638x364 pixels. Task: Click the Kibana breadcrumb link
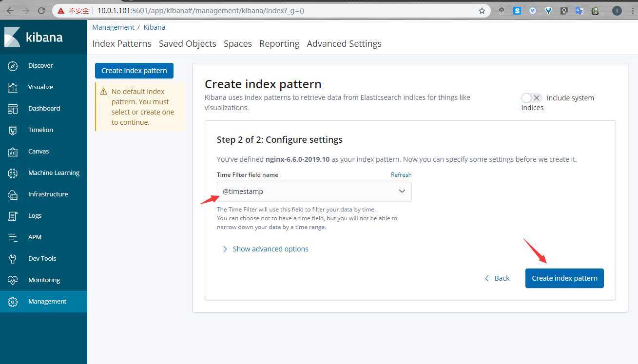point(154,27)
